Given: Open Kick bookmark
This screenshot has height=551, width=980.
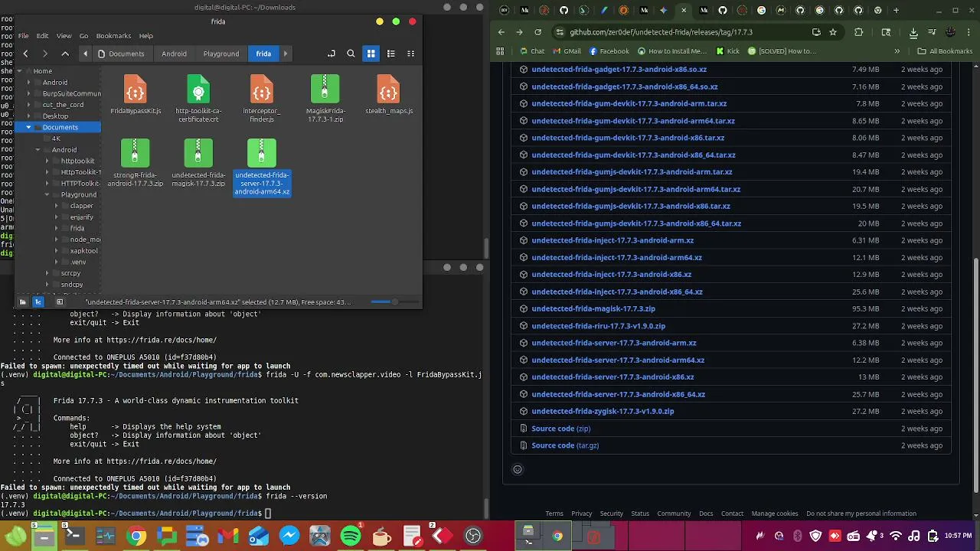Looking at the screenshot, I should (727, 51).
